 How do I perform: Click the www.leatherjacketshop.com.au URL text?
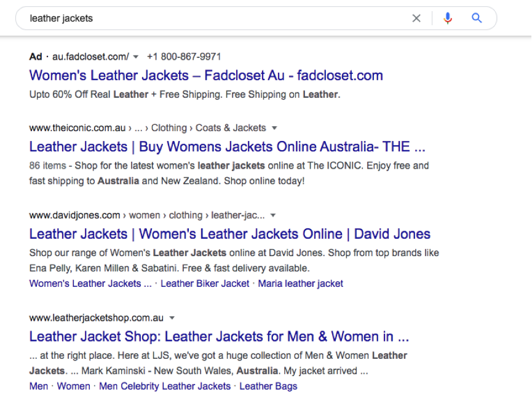(97, 318)
